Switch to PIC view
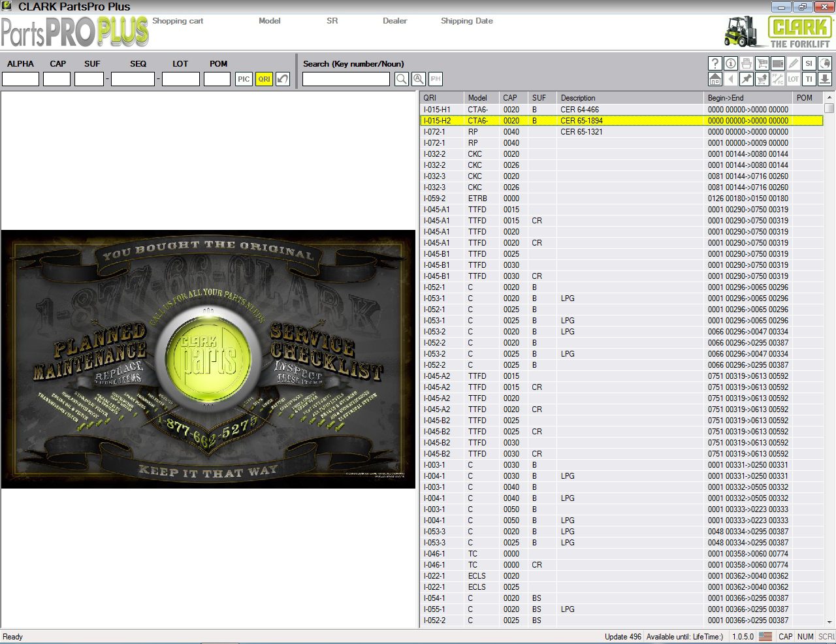The width and height of the screenshot is (836, 644). pos(244,79)
